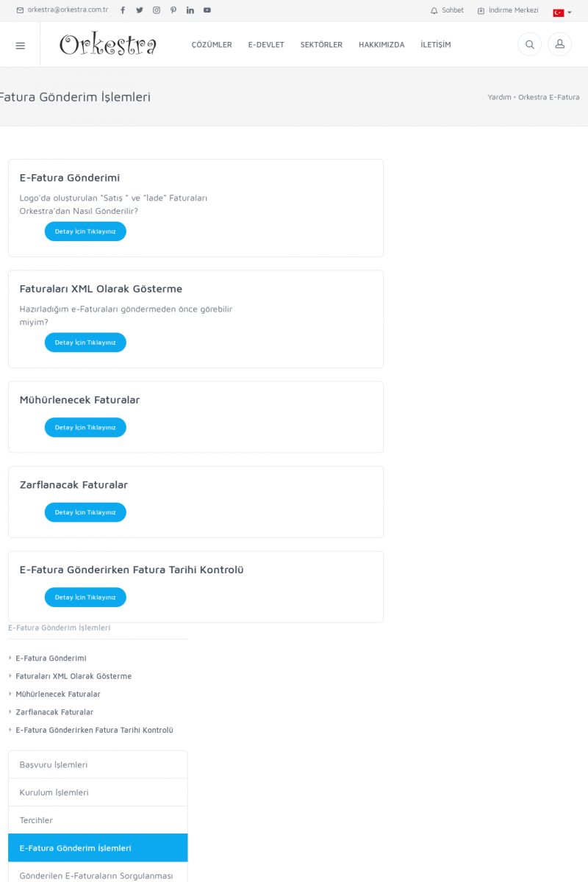Open the search magnifier icon

pos(529,45)
